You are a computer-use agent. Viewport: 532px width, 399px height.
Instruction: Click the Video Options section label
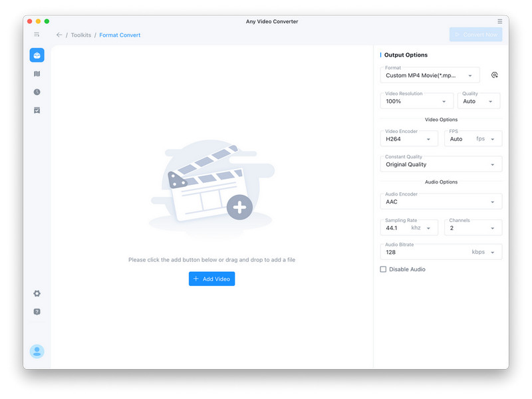tap(441, 120)
